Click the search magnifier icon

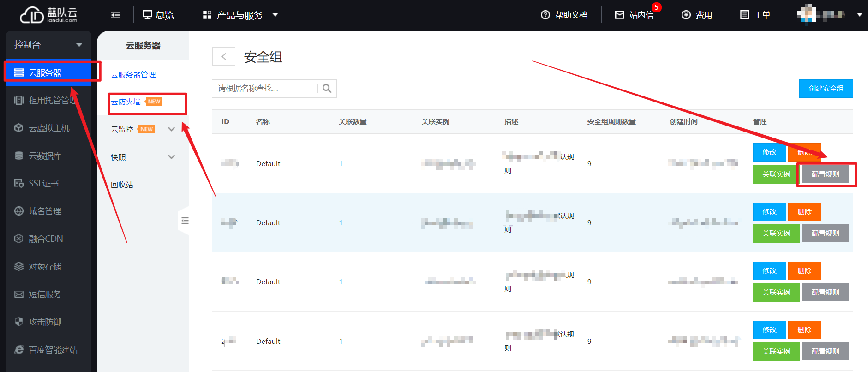327,89
